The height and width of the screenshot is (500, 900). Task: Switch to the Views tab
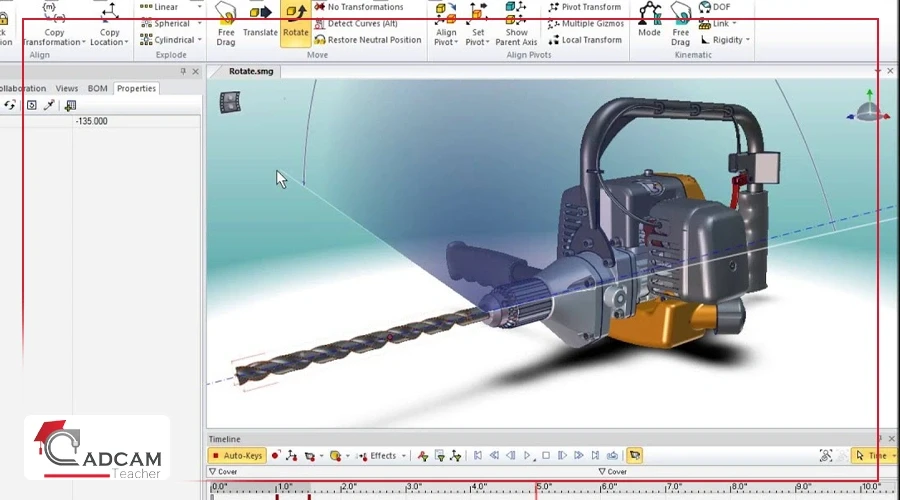pos(67,88)
